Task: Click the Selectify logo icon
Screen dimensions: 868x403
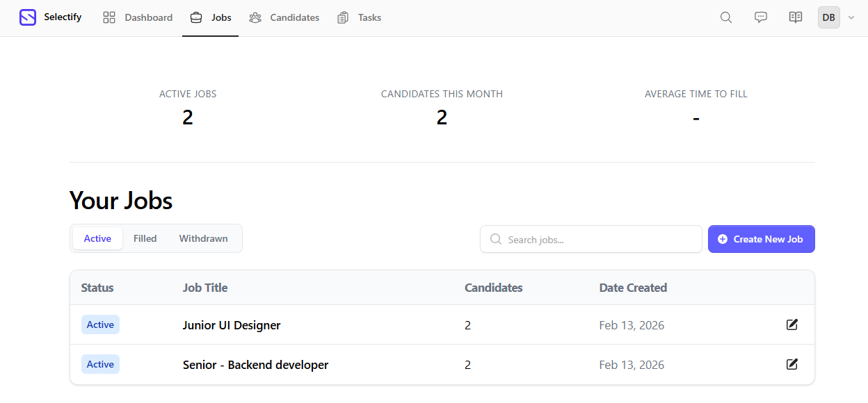Action: coord(28,17)
